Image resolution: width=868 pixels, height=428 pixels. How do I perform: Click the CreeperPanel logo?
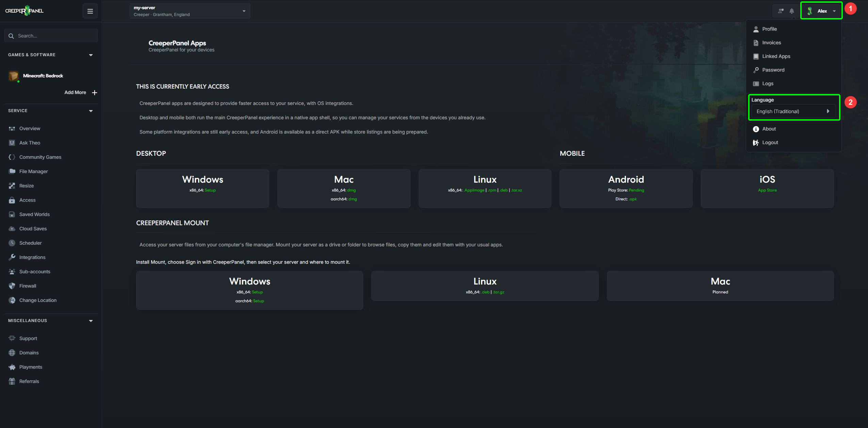[24, 11]
